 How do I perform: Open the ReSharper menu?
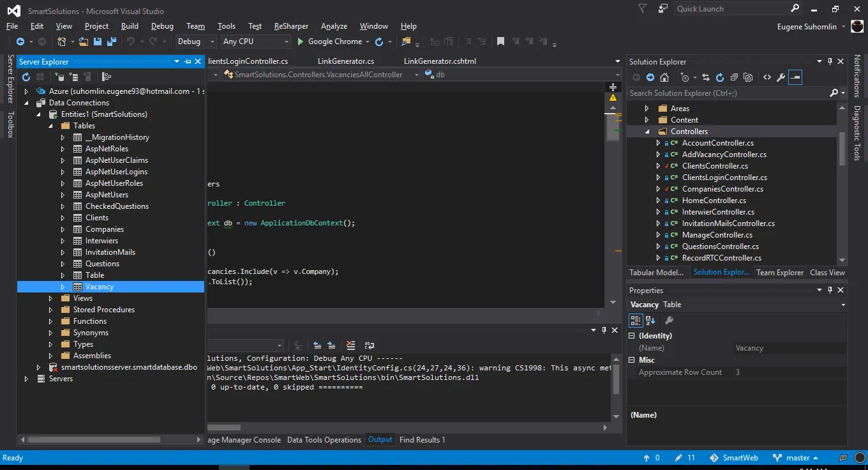[x=291, y=26]
